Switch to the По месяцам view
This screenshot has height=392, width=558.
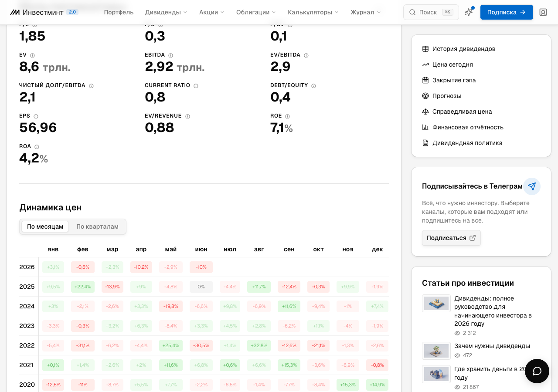tap(45, 226)
